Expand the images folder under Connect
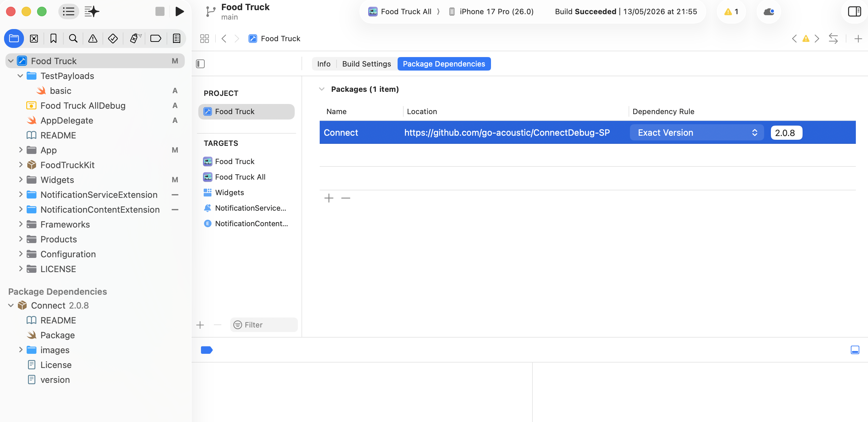This screenshot has width=868, height=422. (x=20, y=350)
